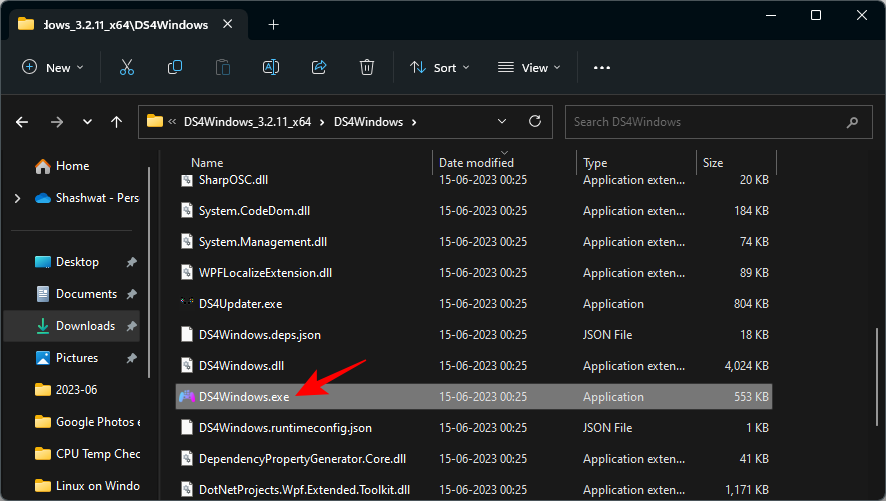Viewport: 886px width, 501px height.
Task: Click the search magnifier icon
Action: 852,122
